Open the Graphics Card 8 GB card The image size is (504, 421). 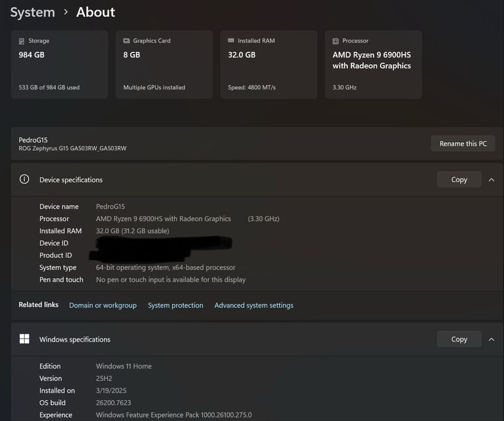(x=164, y=64)
